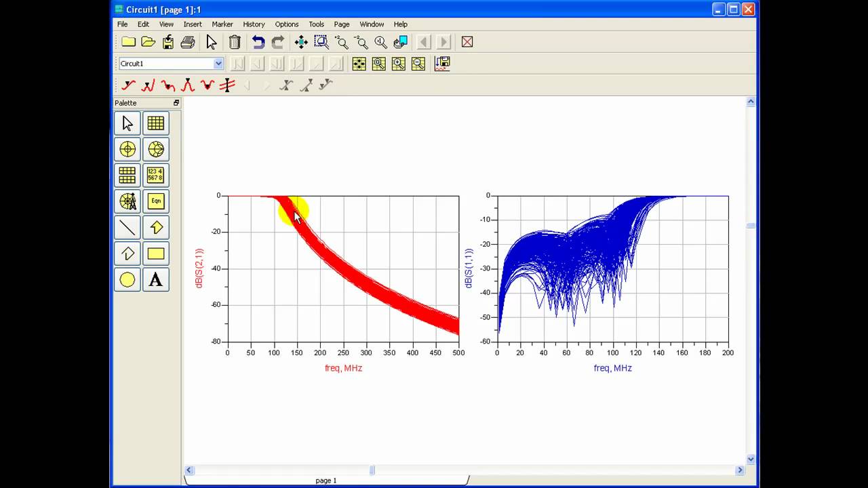Click the data file tool icon
Screen dimensions: 868x488
pyautogui.click(x=442, y=64)
